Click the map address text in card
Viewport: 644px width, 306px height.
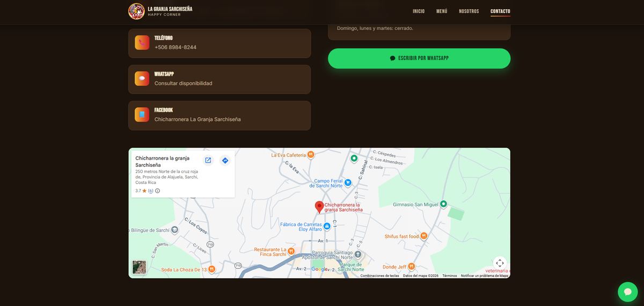(x=167, y=177)
